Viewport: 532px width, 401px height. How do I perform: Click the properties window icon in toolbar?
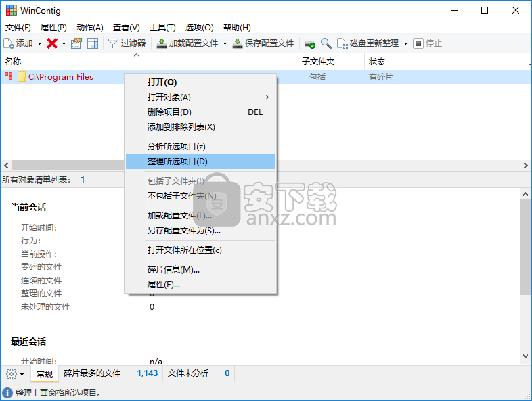[76, 43]
